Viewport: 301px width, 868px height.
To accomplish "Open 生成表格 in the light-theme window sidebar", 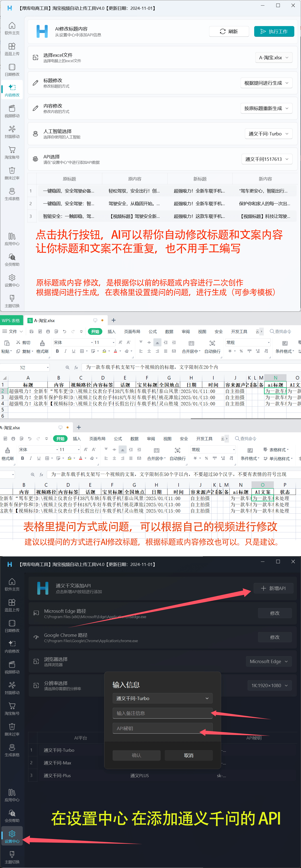I will (12, 194).
